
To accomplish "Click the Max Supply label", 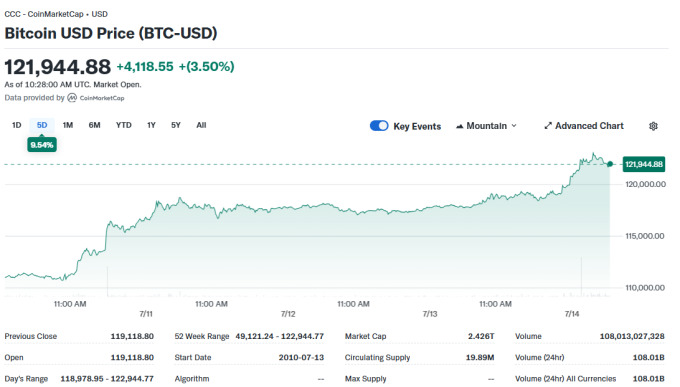I will pyautogui.click(x=366, y=379).
